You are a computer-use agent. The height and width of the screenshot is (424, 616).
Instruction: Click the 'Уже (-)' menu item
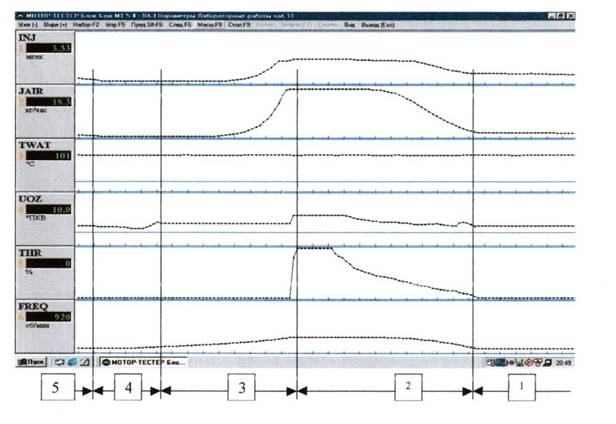tap(28, 25)
